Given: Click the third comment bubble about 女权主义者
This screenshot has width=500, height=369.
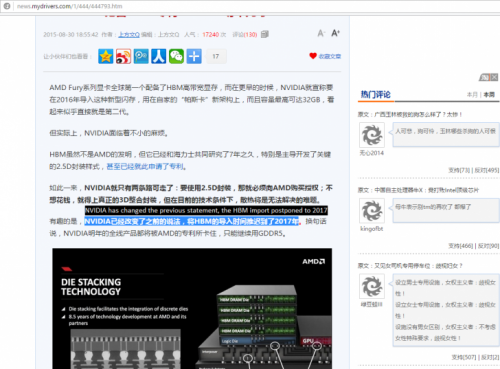Looking at the screenshot, I should pos(446,310).
